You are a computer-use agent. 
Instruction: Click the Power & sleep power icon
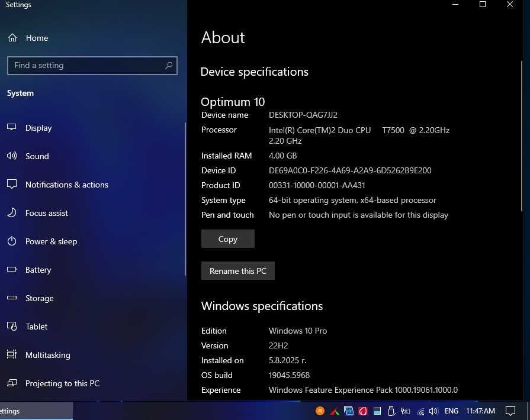tap(12, 241)
